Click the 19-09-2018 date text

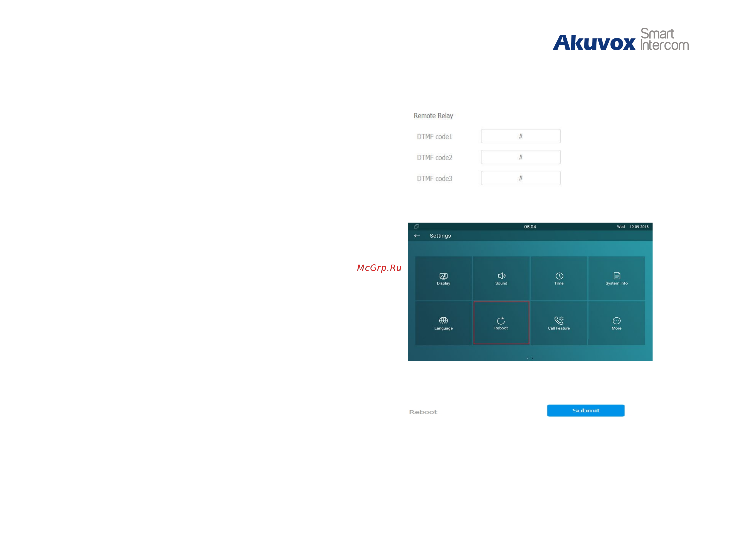(x=639, y=226)
